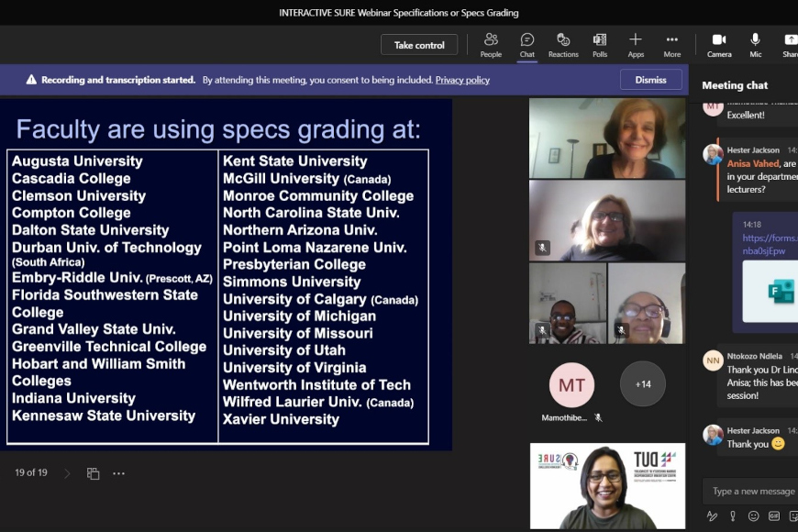
Task: Open the People participants panel
Action: 491,45
